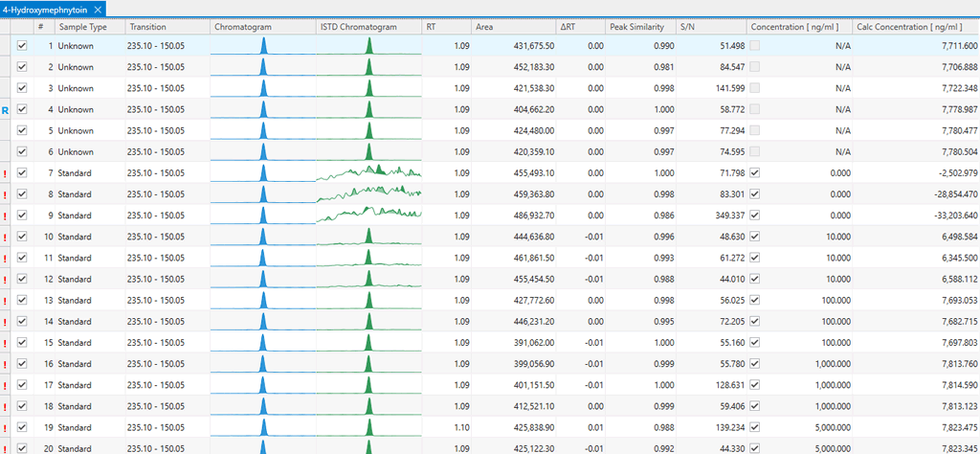Click the red warning icon on row 16
The height and width of the screenshot is (454, 980).
pyautogui.click(x=5, y=365)
